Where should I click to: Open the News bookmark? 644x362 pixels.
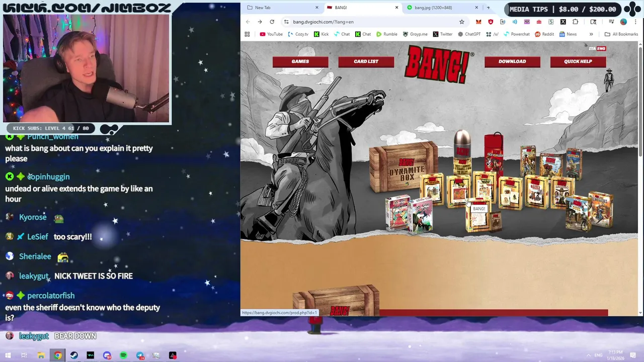pyautogui.click(x=568, y=34)
